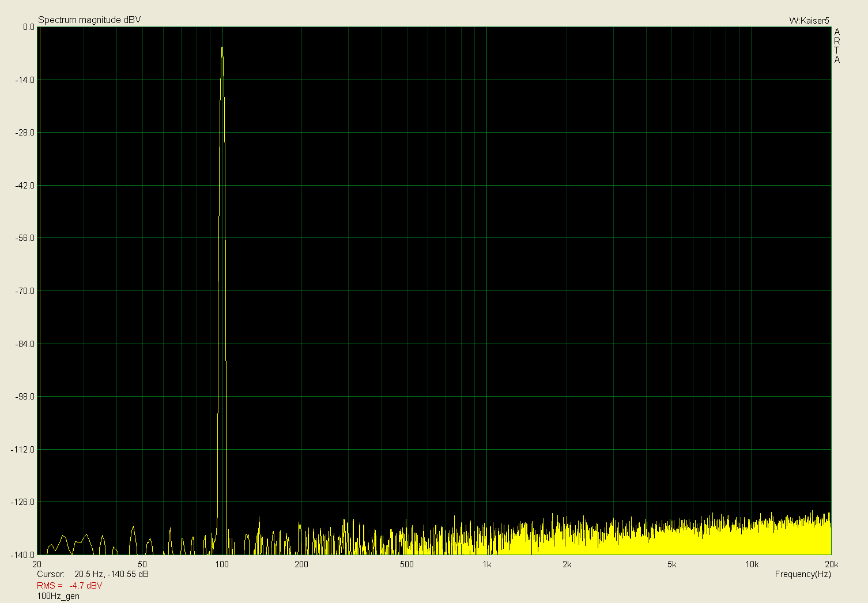Click the top of the 100 Hz spectrum peak
This screenshot has height=603, width=868.
coord(222,48)
